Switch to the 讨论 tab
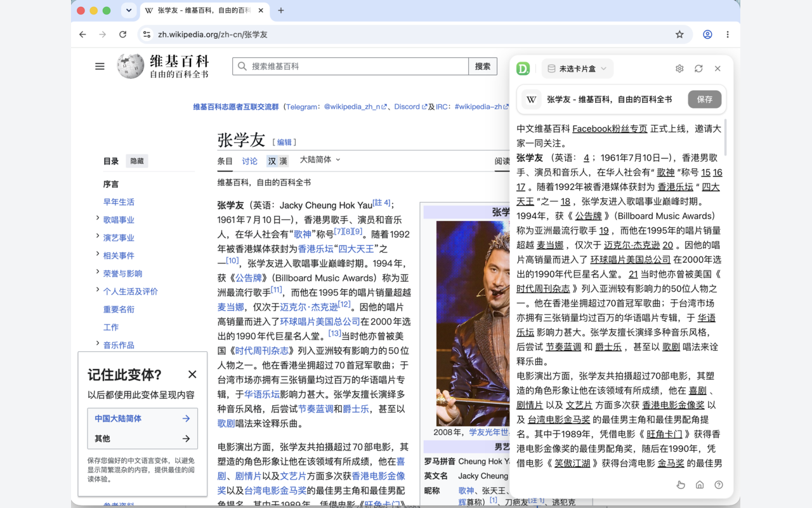Viewport: 812px width, 508px height. (250, 161)
